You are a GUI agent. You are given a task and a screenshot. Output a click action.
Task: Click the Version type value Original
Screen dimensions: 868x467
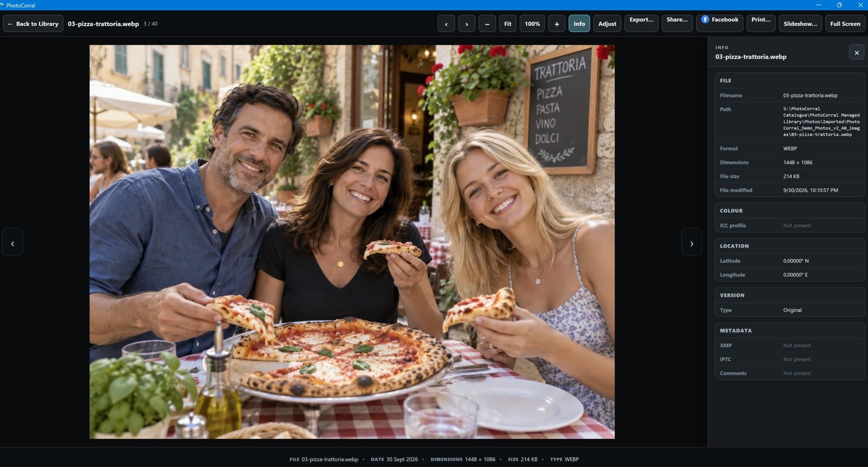point(792,310)
